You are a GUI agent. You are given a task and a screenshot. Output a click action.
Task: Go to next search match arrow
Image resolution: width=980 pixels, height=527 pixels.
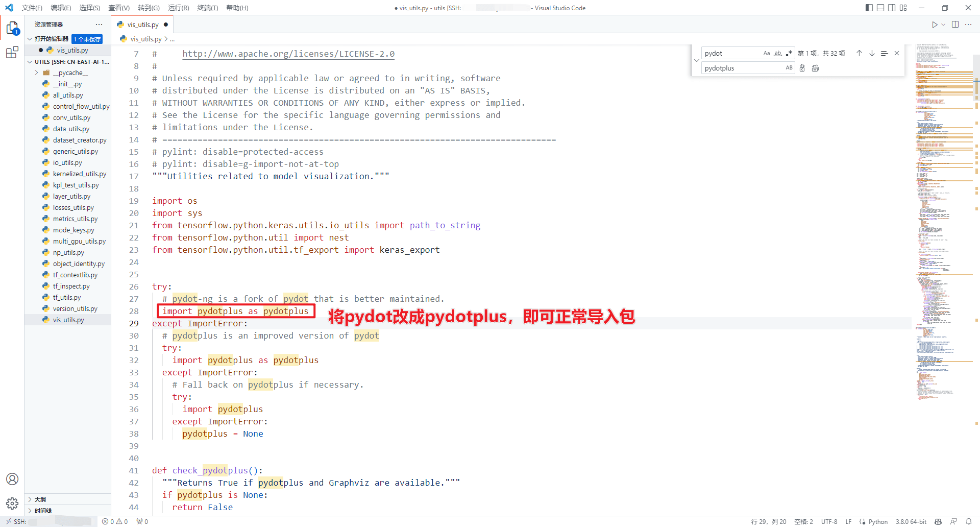click(x=872, y=53)
